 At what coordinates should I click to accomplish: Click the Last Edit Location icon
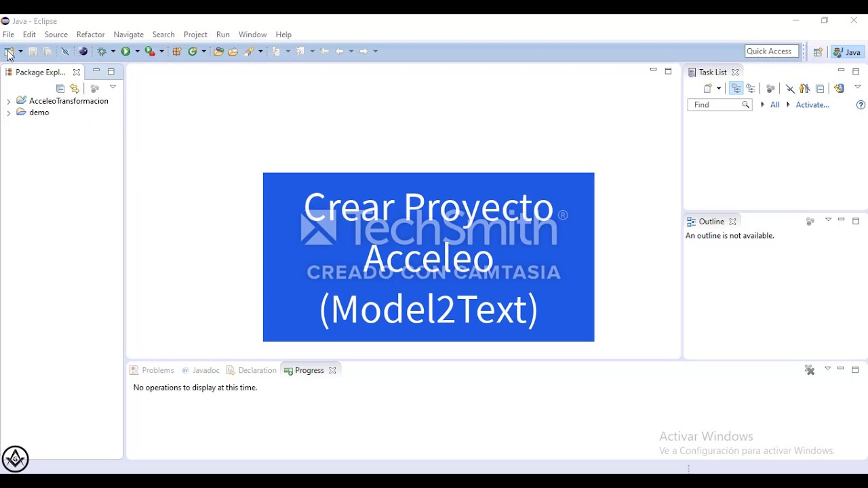324,52
